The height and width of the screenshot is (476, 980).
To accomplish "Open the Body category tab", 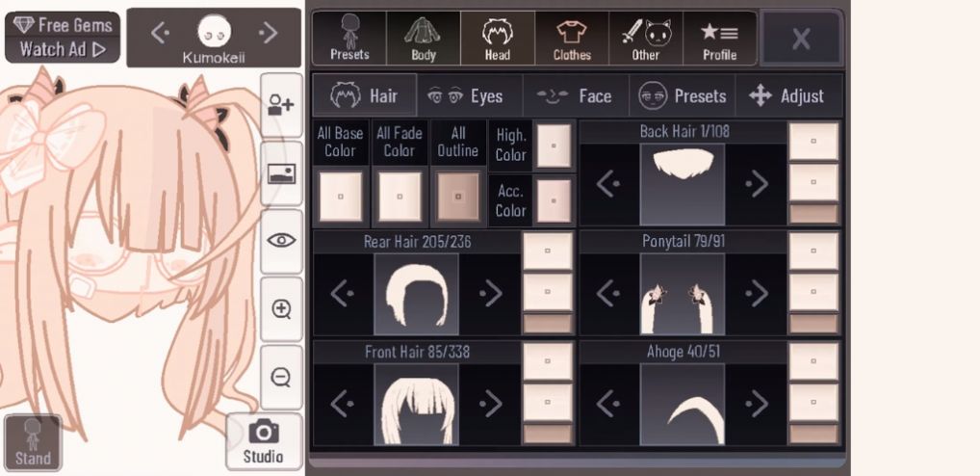I will coord(424,39).
